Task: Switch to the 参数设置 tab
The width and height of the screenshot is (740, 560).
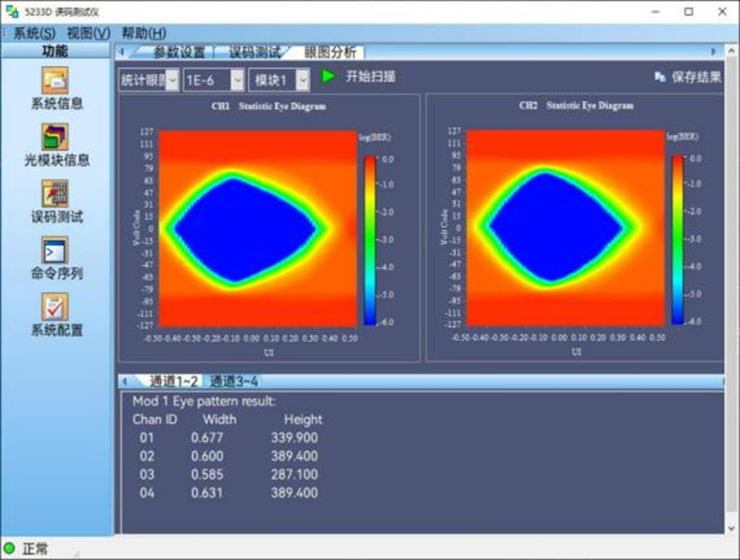Action: coord(179,52)
